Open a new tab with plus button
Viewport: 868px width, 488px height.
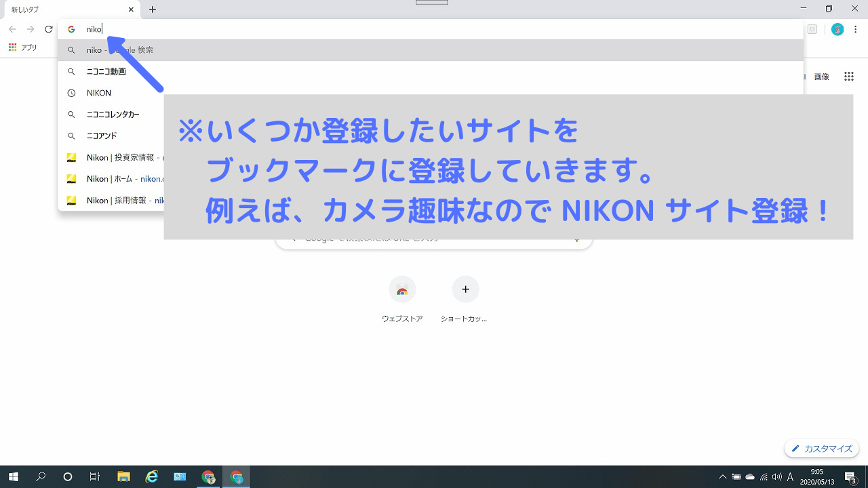pos(153,9)
